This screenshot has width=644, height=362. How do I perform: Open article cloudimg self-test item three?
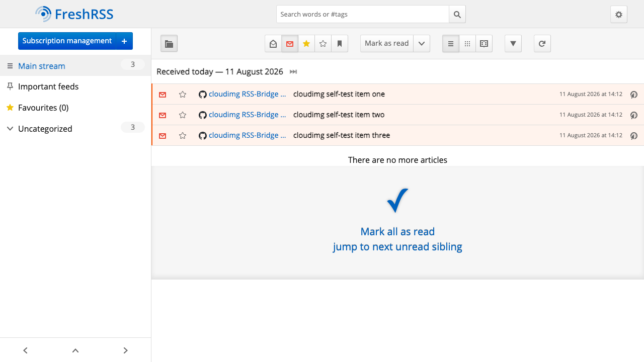click(342, 135)
